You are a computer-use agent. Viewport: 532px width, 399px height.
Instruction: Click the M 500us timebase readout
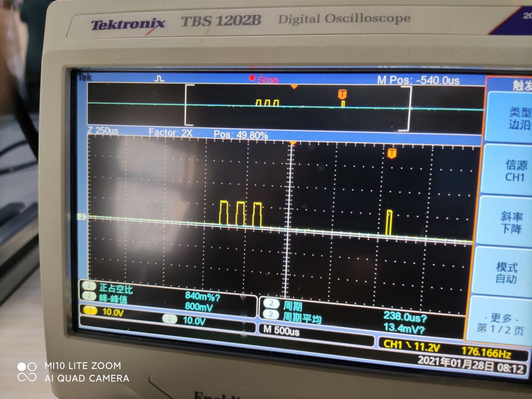[x=281, y=330]
